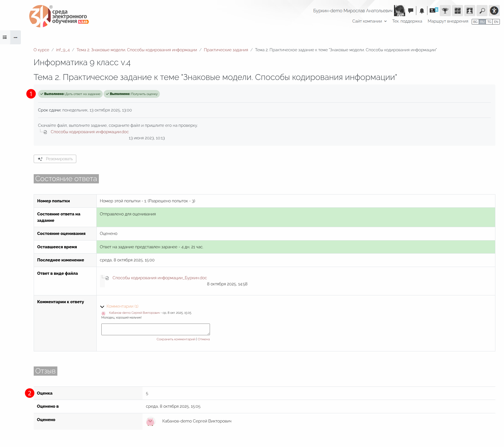Download the Способы кодирования информации_Буркин.doc file
504x447 pixels.
160,278
